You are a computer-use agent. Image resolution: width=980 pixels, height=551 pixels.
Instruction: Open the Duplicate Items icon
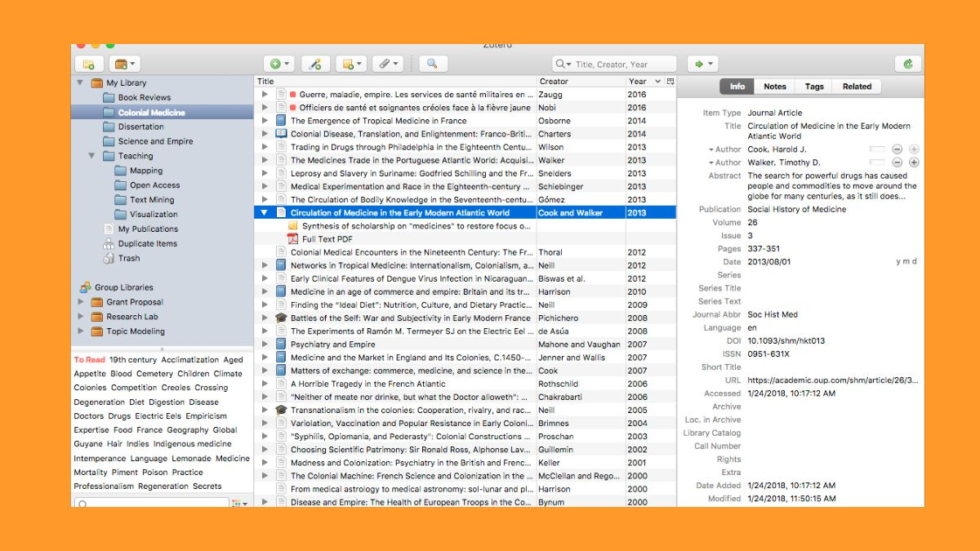(109, 243)
